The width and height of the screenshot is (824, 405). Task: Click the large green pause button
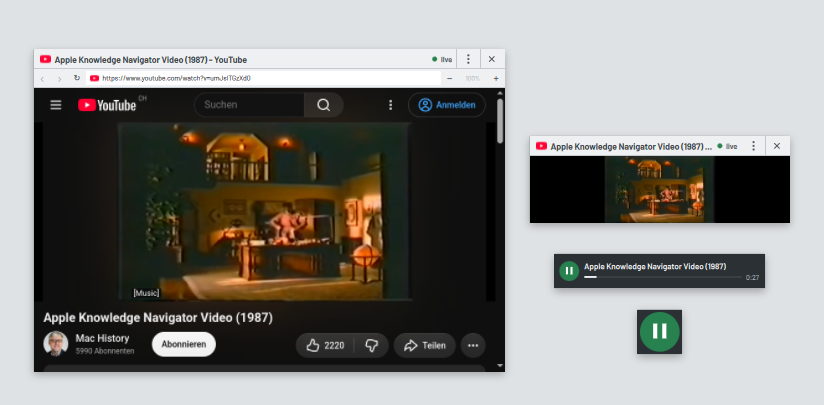[660, 331]
